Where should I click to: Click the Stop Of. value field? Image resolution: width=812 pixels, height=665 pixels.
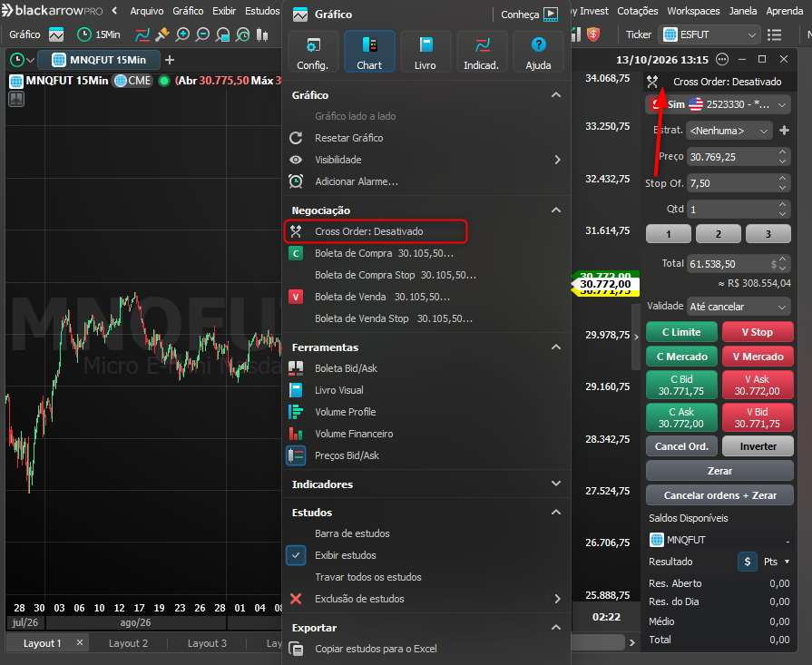click(x=739, y=183)
